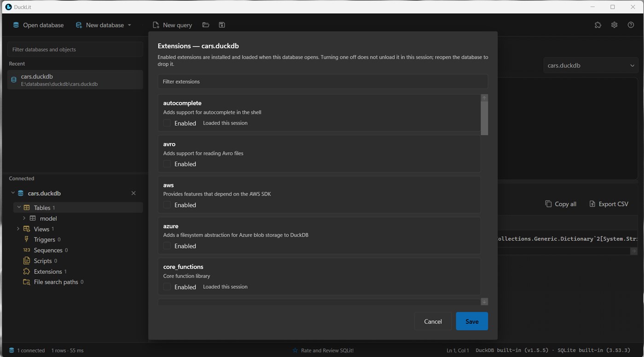Click the azure extension name
This screenshot has width=644, height=357.
[x=171, y=226]
